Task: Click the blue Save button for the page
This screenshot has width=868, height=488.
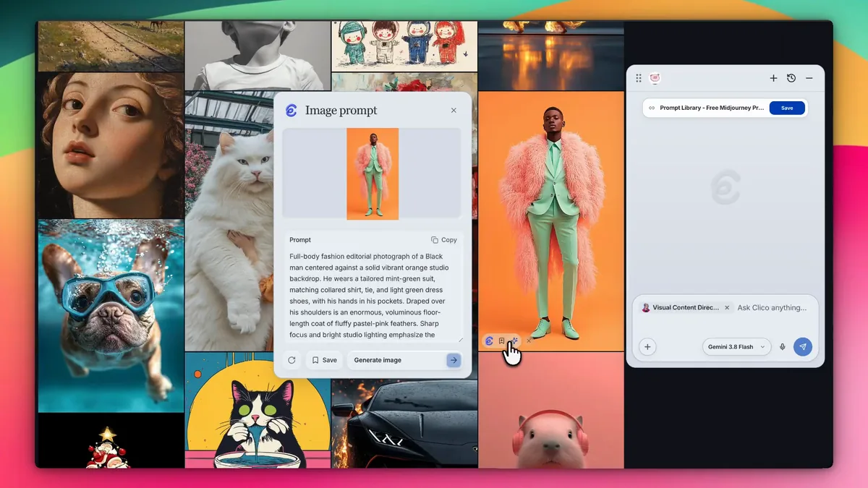Action: click(x=787, y=108)
